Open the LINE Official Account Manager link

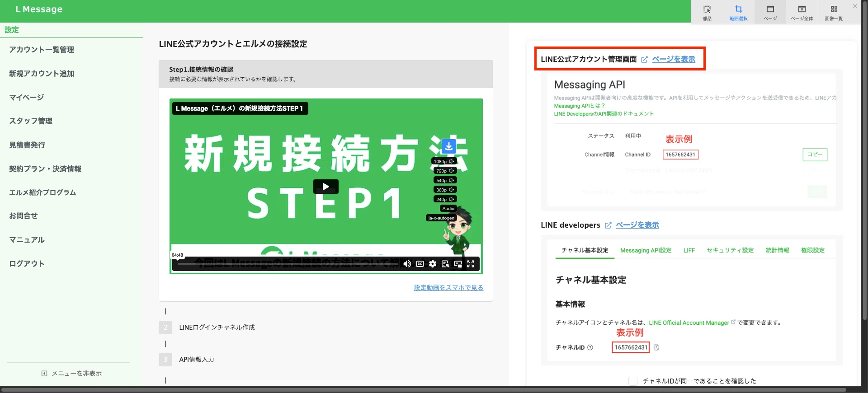[x=689, y=323]
